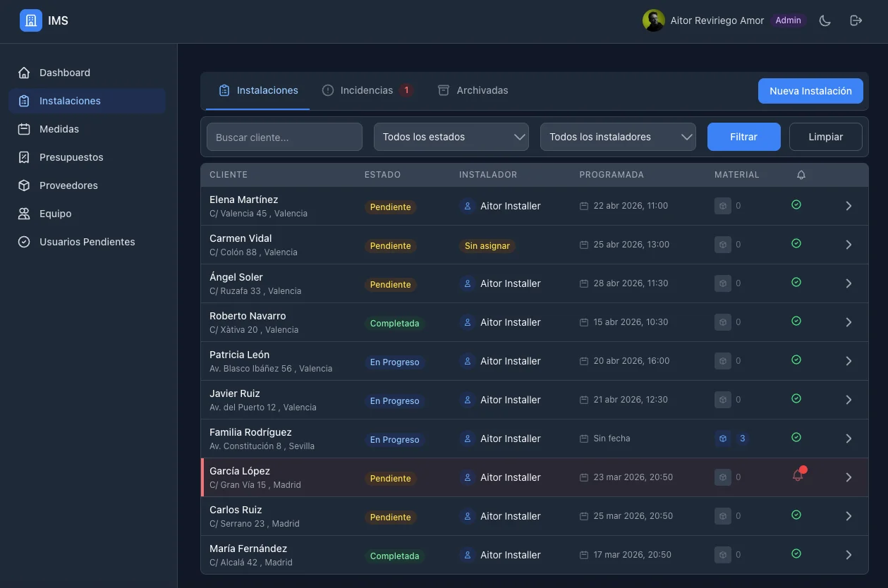Toggle dark mode with the moon icon

[825, 20]
